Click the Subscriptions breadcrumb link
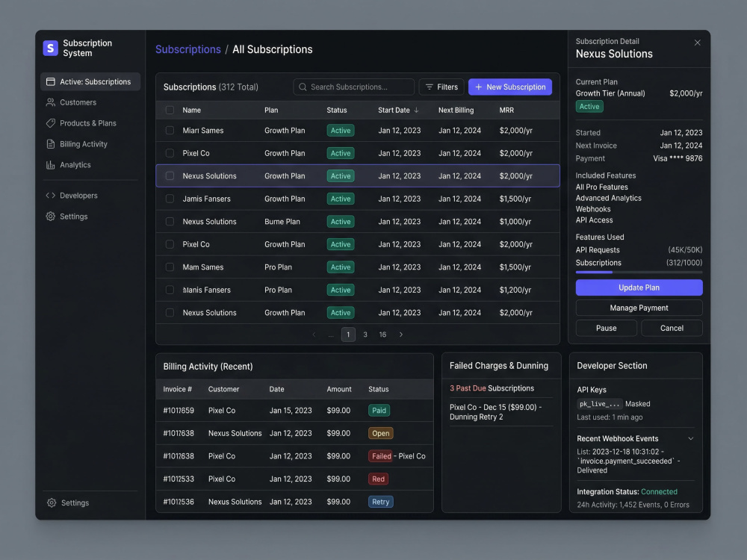This screenshot has height=560, width=747. click(188, 49)
